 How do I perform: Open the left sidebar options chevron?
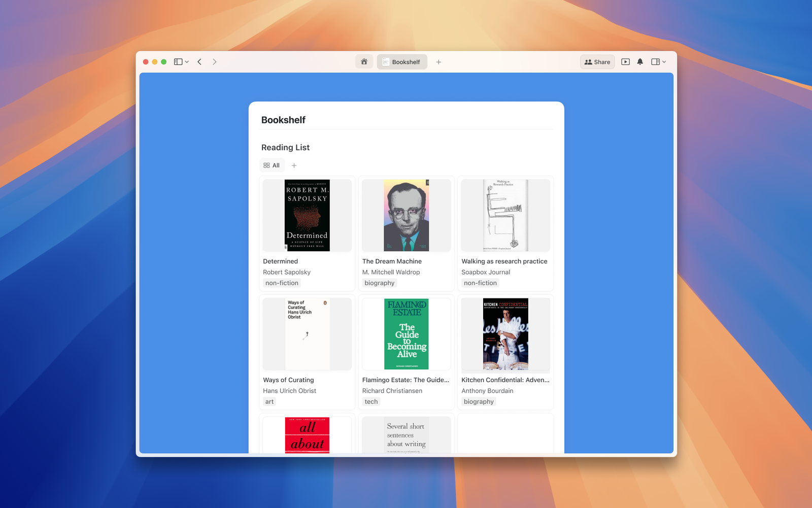tap(187, 62)
